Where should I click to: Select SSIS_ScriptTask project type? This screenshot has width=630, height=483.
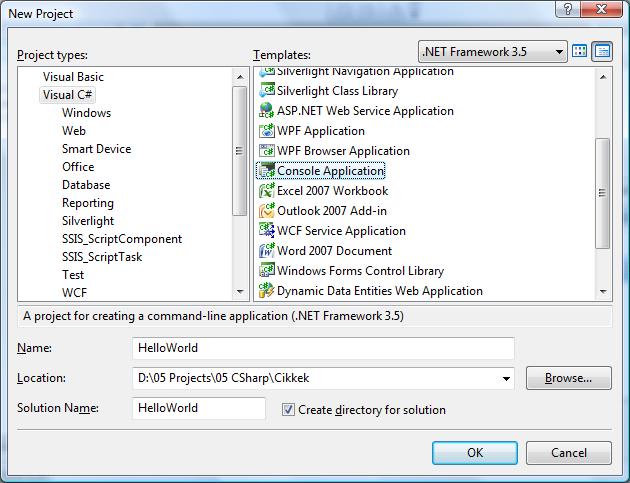coord(102,257)
